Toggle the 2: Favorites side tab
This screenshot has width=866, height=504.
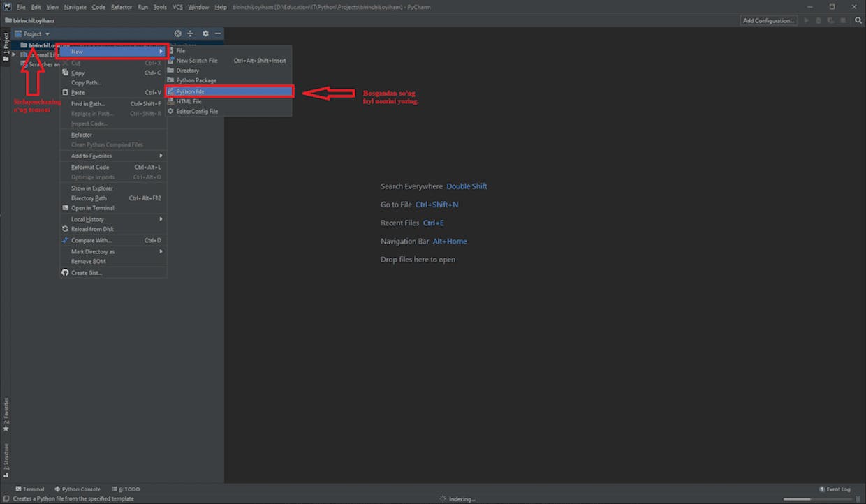[6, 415]
